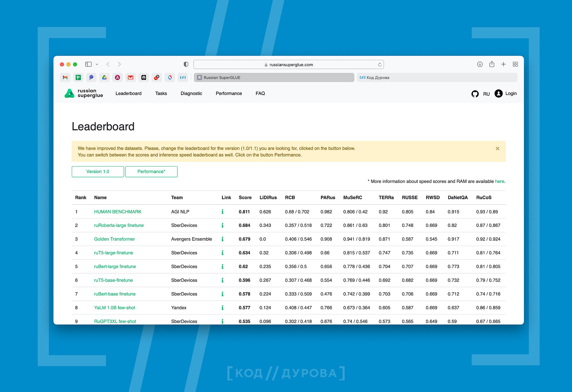Click the info icon for Golden Transformer

coord(223,239)
